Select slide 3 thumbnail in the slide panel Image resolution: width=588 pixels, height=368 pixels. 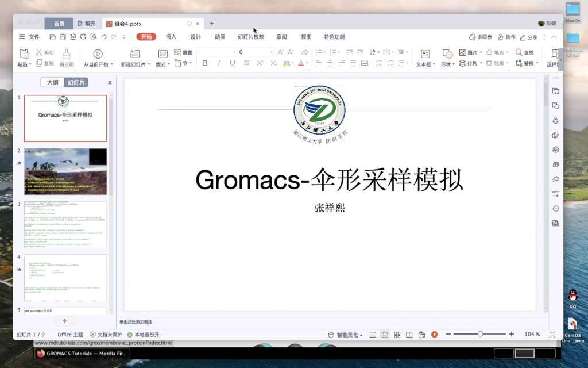coord(65,224)
